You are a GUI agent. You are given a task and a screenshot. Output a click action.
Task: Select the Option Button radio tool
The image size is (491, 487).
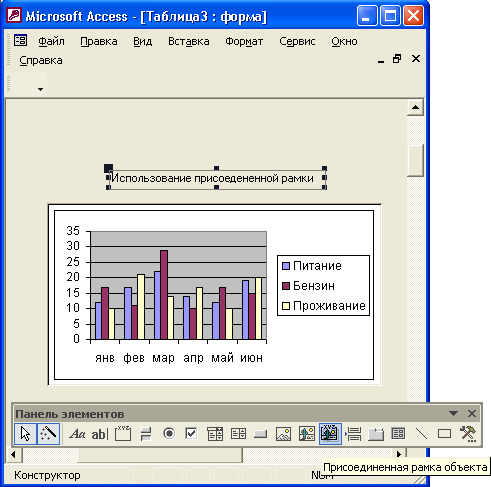pyautogui.click(x=169, y=434)
